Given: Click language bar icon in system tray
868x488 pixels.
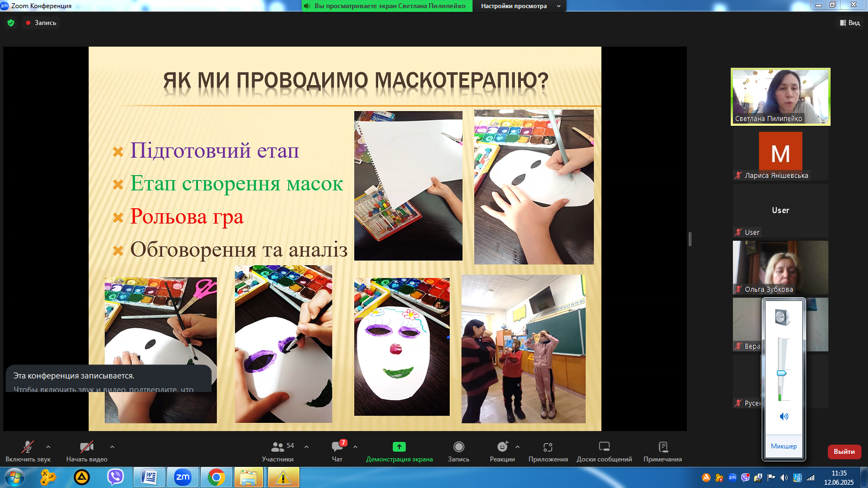Looking at the screenshot, I should [x=797, y=478].
